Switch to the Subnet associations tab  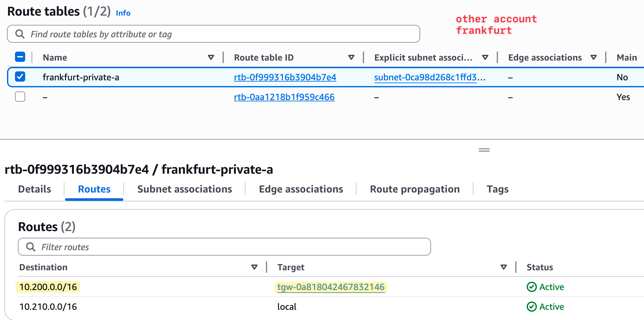click(184, 189)
